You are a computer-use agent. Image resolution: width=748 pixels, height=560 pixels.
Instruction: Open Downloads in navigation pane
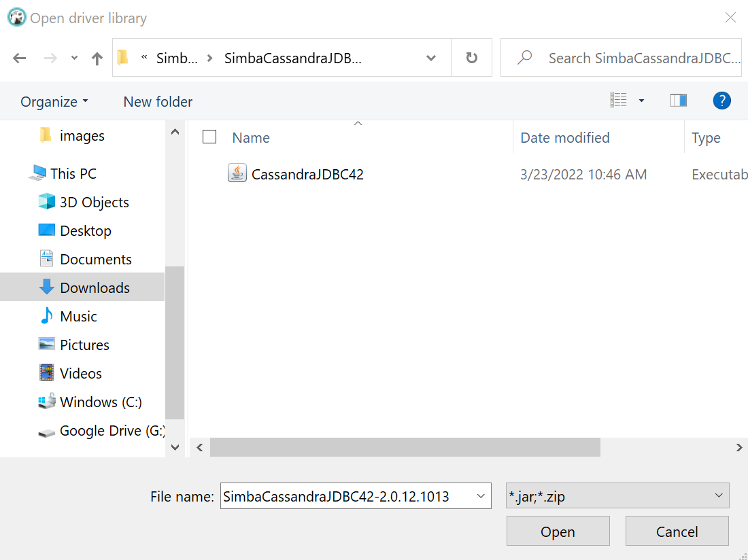82,287
